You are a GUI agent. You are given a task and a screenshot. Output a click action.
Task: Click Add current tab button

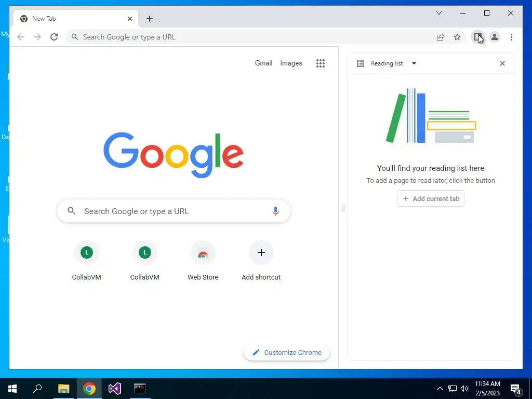[431, 199]
